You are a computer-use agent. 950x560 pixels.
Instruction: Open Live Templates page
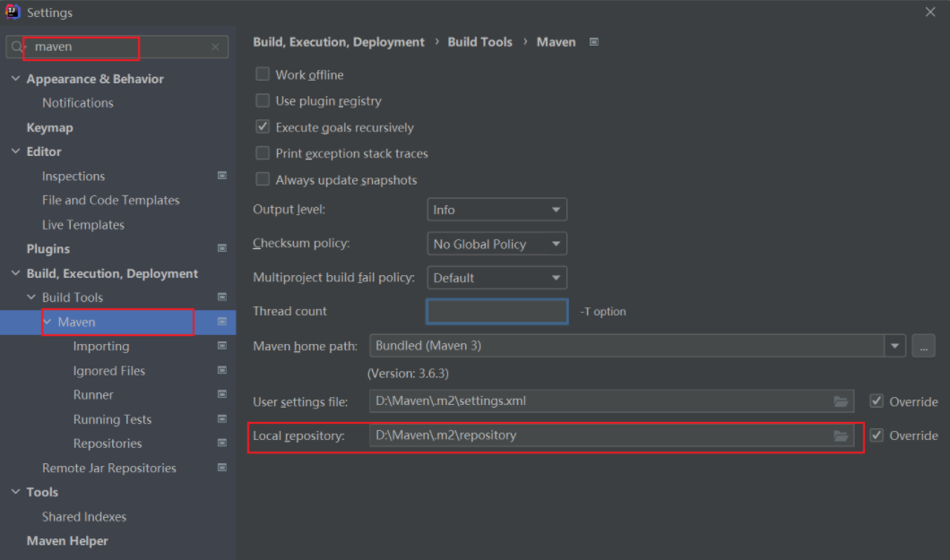(x=83, y=225)
